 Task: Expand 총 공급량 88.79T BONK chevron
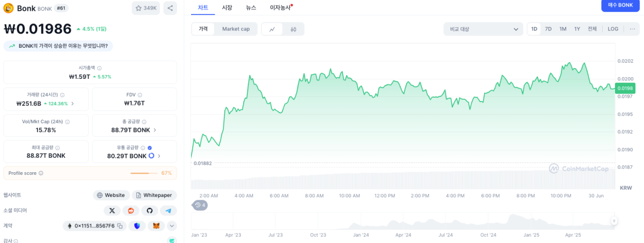(155, 130)
